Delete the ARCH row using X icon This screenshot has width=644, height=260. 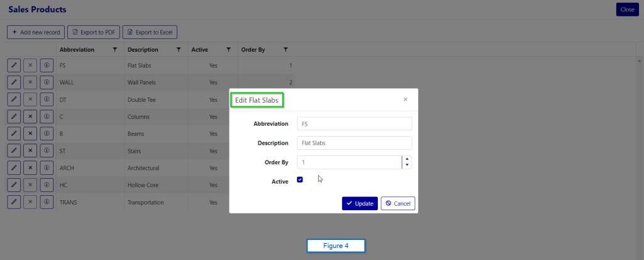pos(30,168)
